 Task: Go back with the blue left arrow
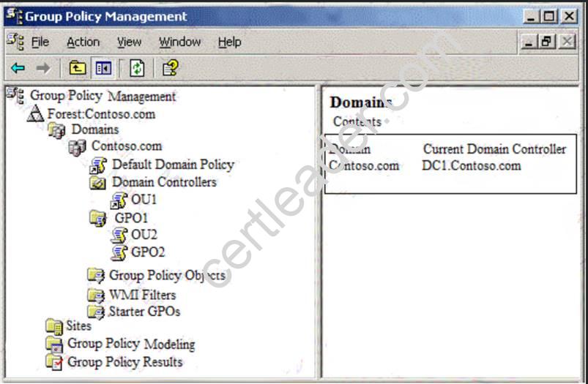[x=18, y=68]
